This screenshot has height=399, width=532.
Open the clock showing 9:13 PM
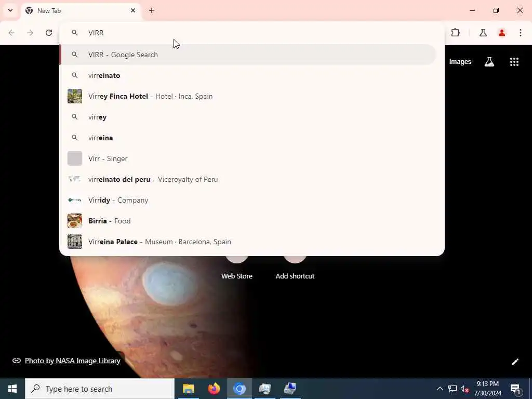487,389
